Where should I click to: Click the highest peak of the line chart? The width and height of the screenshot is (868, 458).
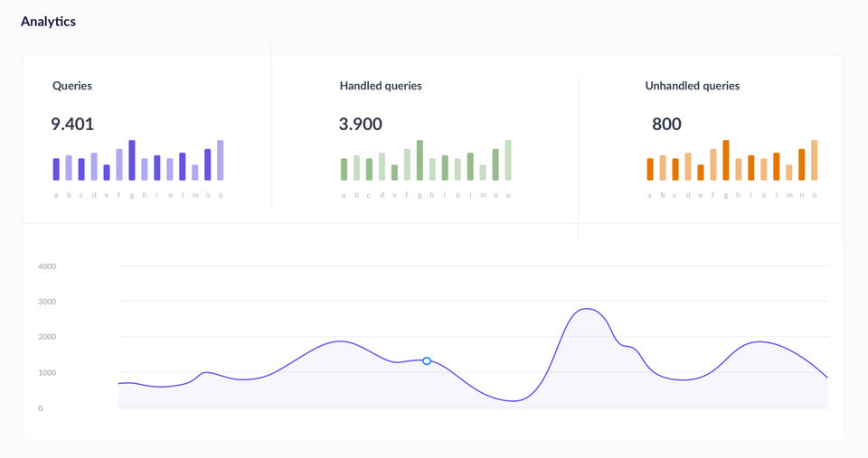(586, 309)
